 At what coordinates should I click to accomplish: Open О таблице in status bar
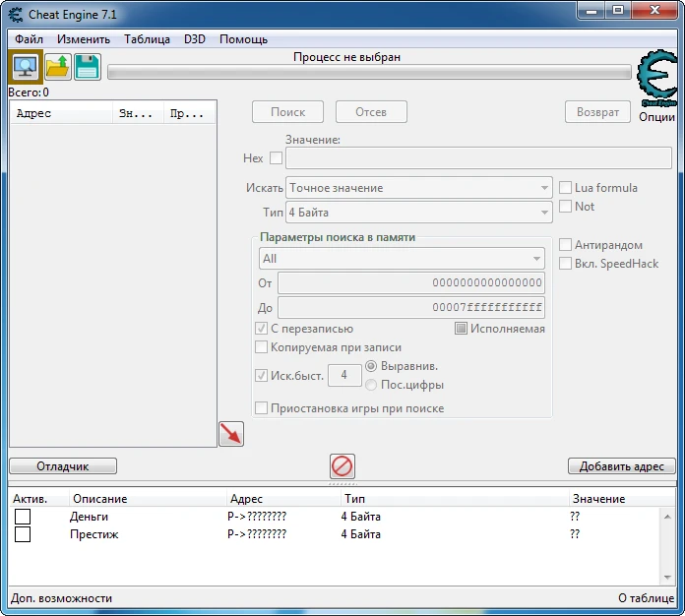pyautogui.click(x=646, y=598)
